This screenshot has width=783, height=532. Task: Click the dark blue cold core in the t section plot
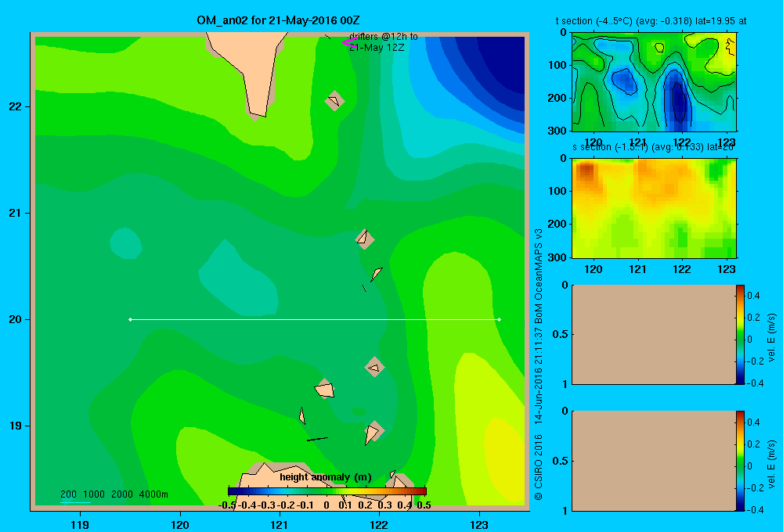click(x=680, y=102)
